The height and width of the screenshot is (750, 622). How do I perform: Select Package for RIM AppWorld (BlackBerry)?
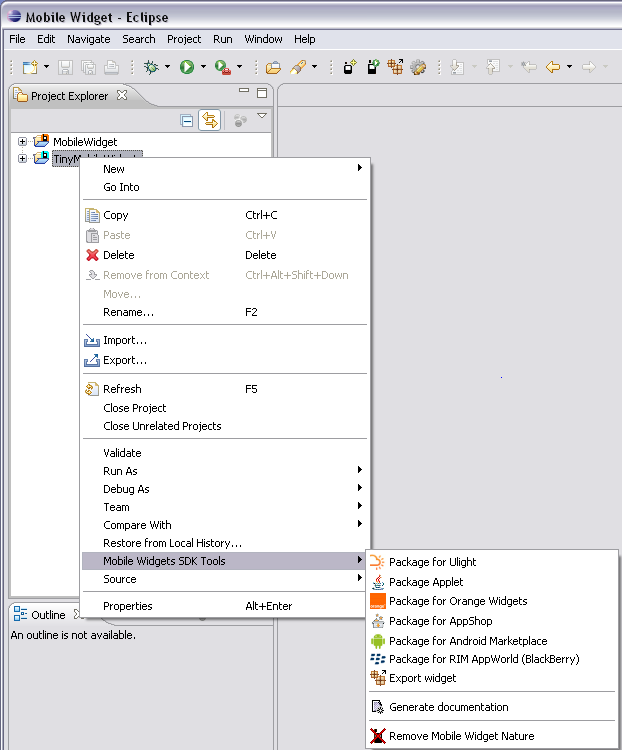[x=491, y=659]
